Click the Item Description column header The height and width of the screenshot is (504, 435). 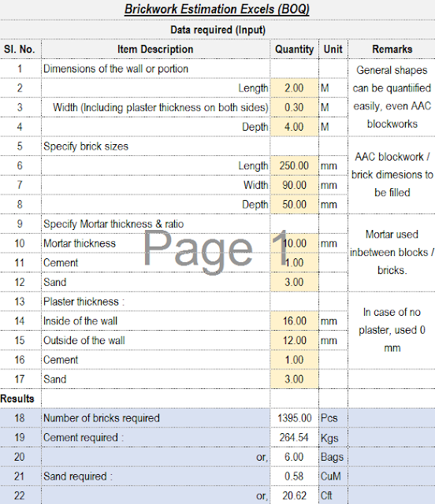click(155, 49)
